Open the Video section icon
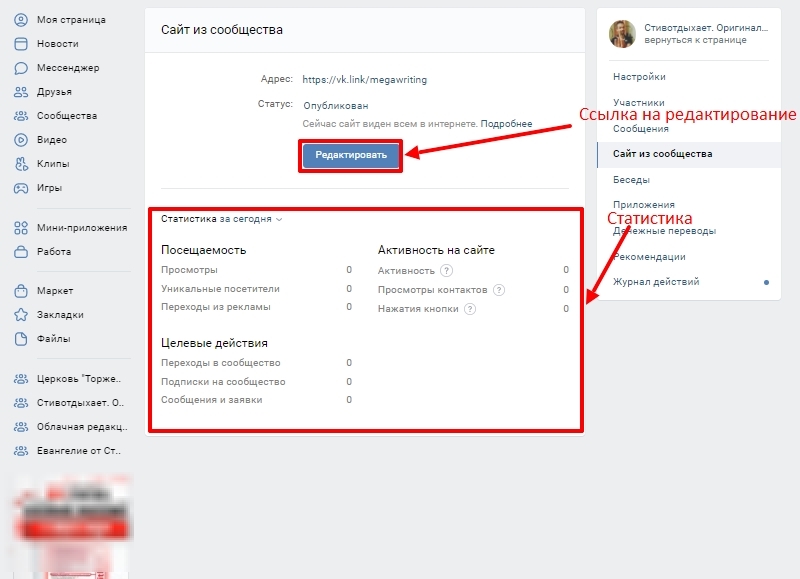Screen dimensions: 800x579 pos(20,140)
